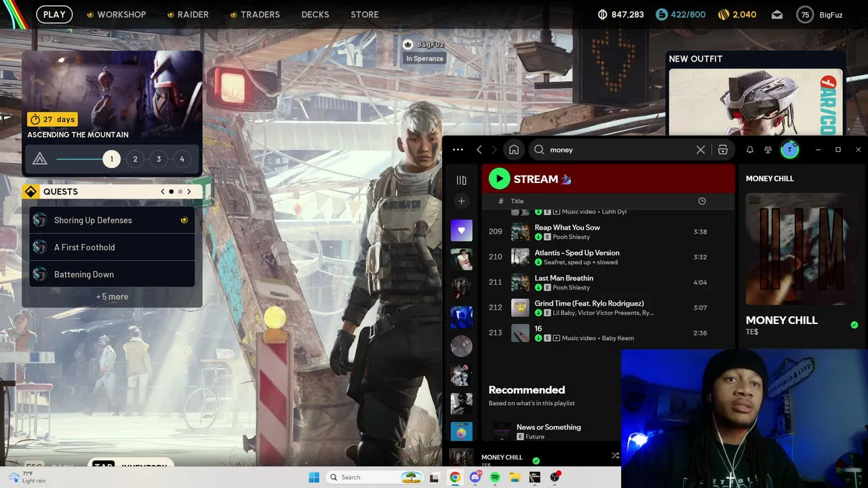View the 422/800 blue token balance
Image resolution: width=868 pixels, height=488 pixels.
pyautogui.click(x=680, y=14)
